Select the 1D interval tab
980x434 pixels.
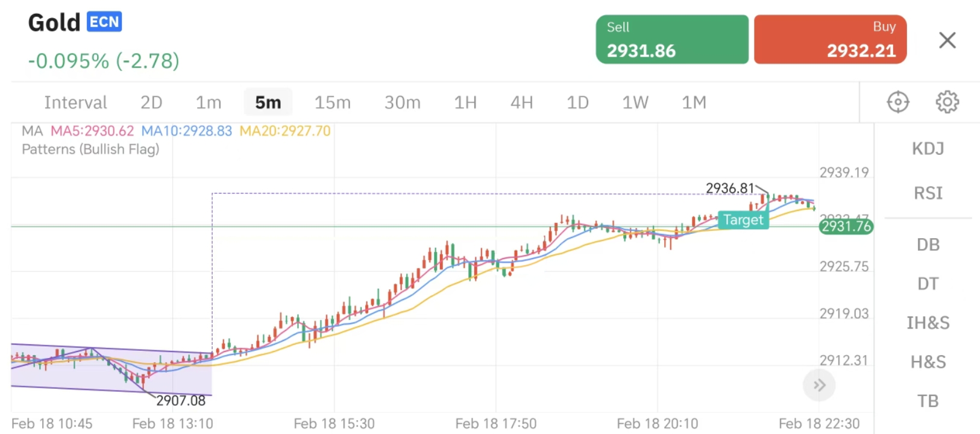pos(577,102)
